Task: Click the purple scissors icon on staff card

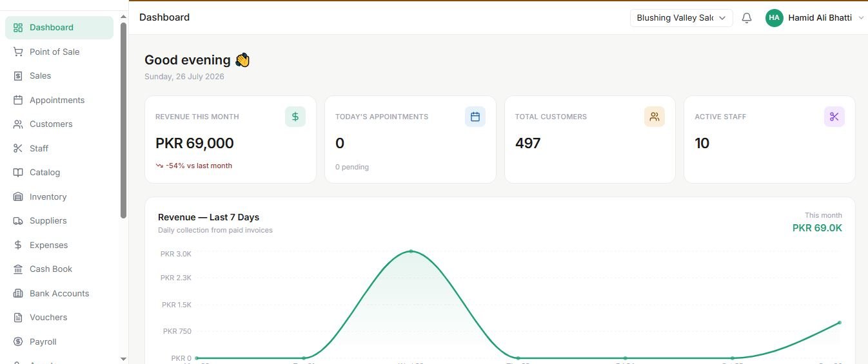Action: tap(834, 117)
